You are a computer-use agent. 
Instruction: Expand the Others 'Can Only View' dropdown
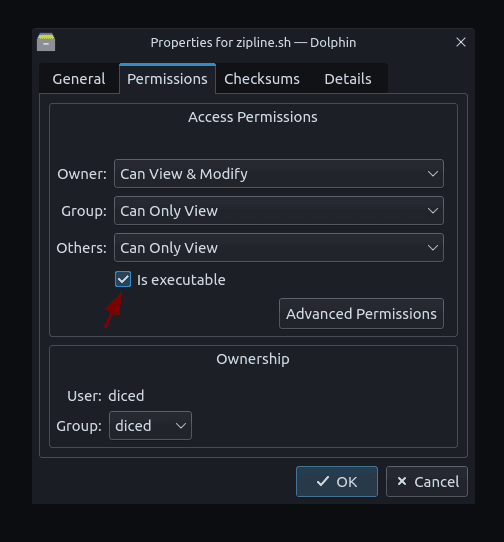[279, 247]
